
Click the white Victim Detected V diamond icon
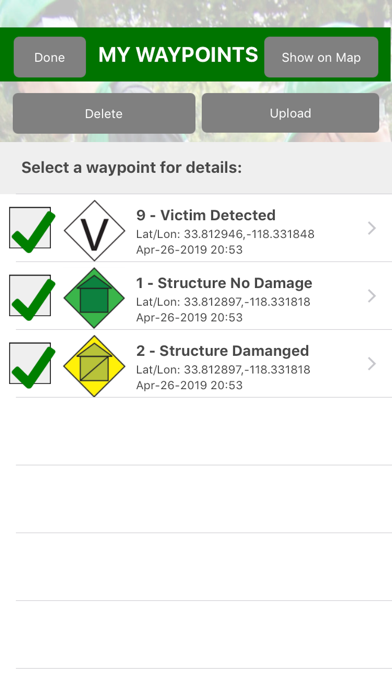(94, 230)
